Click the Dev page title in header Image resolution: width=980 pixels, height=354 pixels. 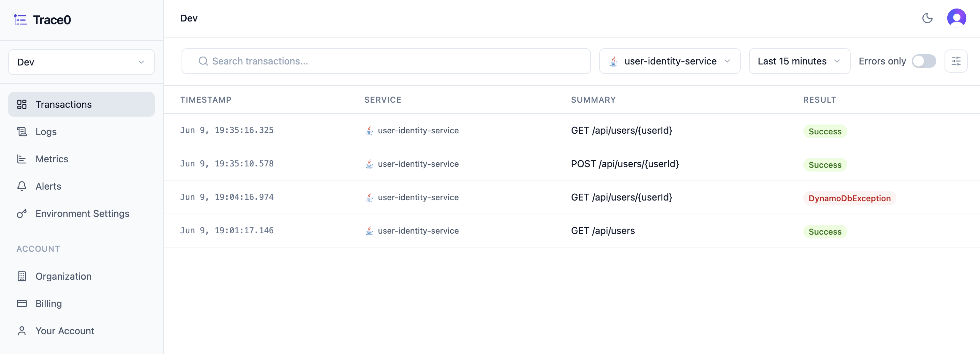click(189, 18)
